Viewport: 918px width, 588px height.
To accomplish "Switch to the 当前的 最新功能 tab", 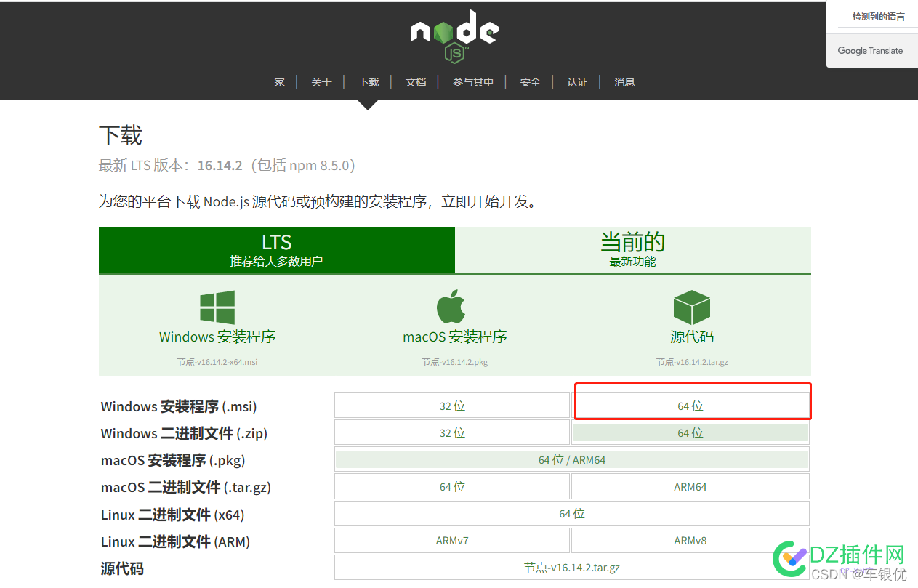I will [633, 250].
